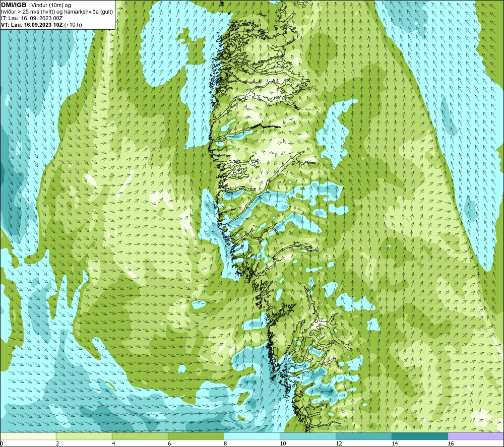Click the legend scale label '8'
Image resolution: width=504 pixels, height=447 pixels.
225,443
